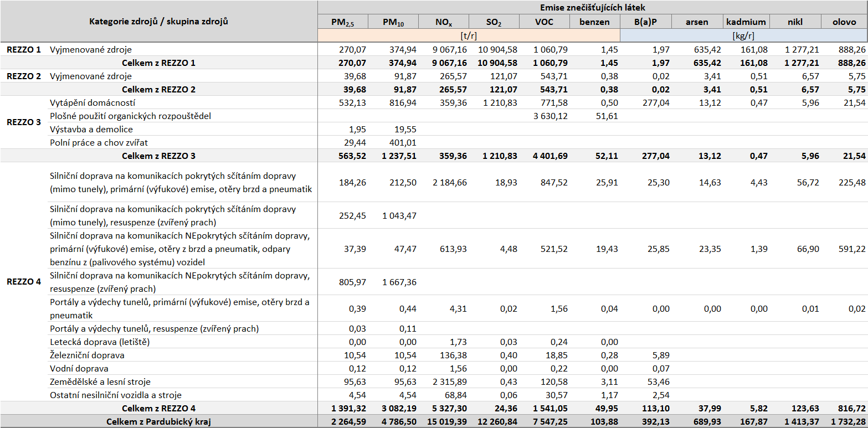Click PM10 value 19,55
Image resolution: width=868 pixels, height=428 pixels.
pos(405,129)
